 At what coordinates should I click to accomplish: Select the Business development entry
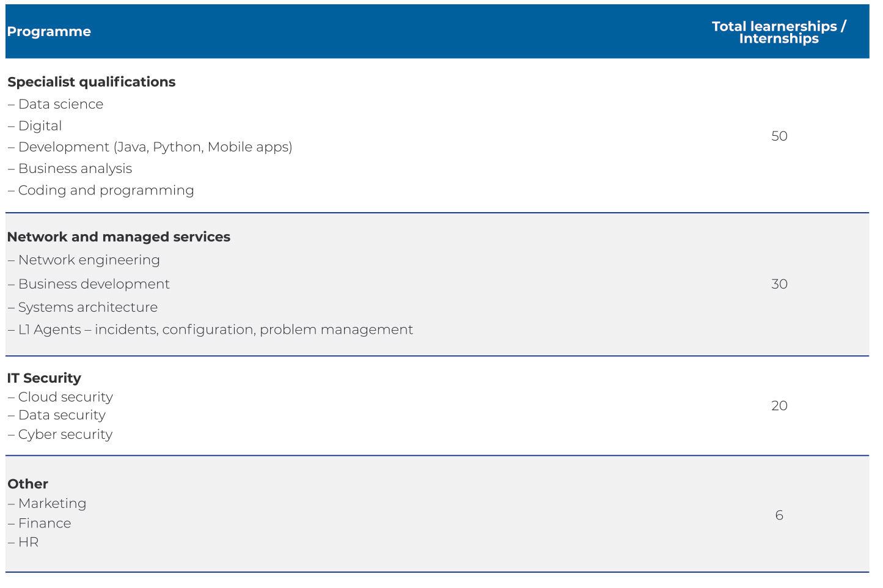tap(93, 284)
